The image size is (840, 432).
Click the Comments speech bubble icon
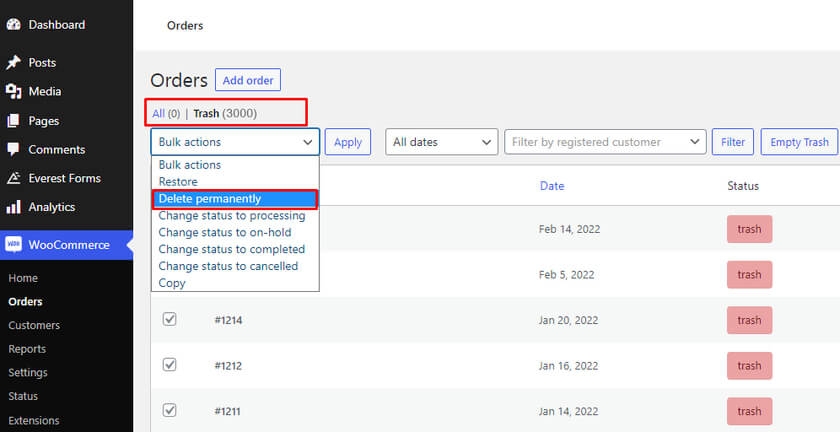tap(13, 150)
